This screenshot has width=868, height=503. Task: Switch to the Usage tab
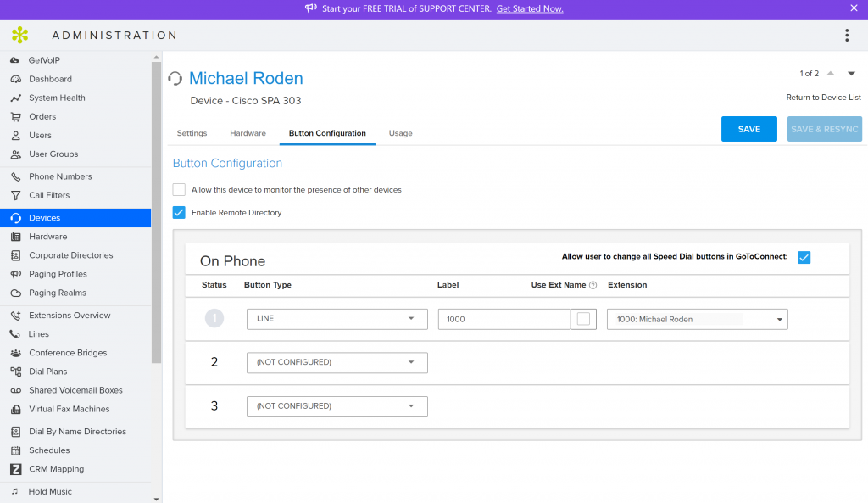pyautogui.click(x=400, y=133)
